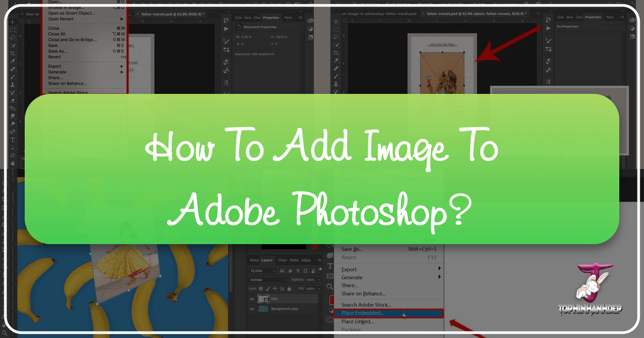
Task: Toggle the Lock All padlock in Layers panel
Action: point(289,289)
